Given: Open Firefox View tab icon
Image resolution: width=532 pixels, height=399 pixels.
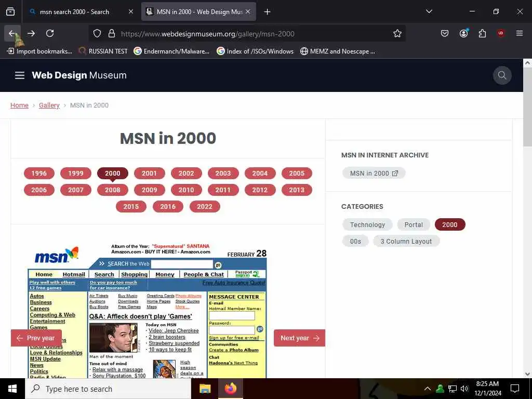Looking at the screenshot, I should 10,11.
